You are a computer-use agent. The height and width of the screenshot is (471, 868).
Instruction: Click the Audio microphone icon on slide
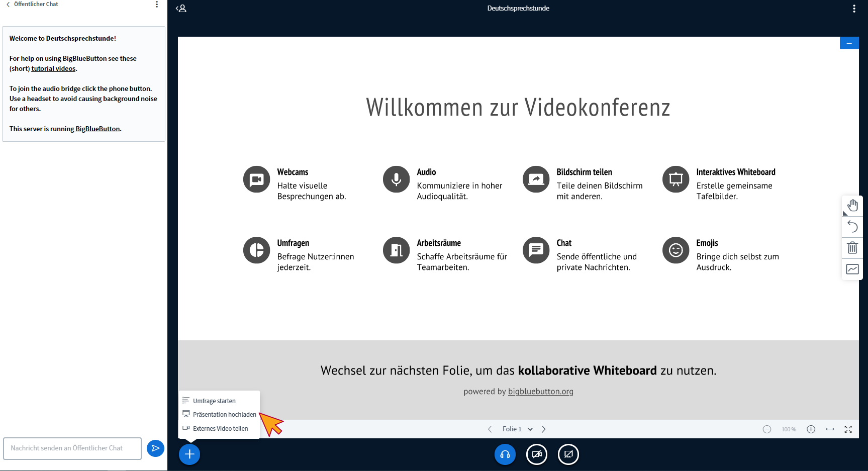(397, 179)
